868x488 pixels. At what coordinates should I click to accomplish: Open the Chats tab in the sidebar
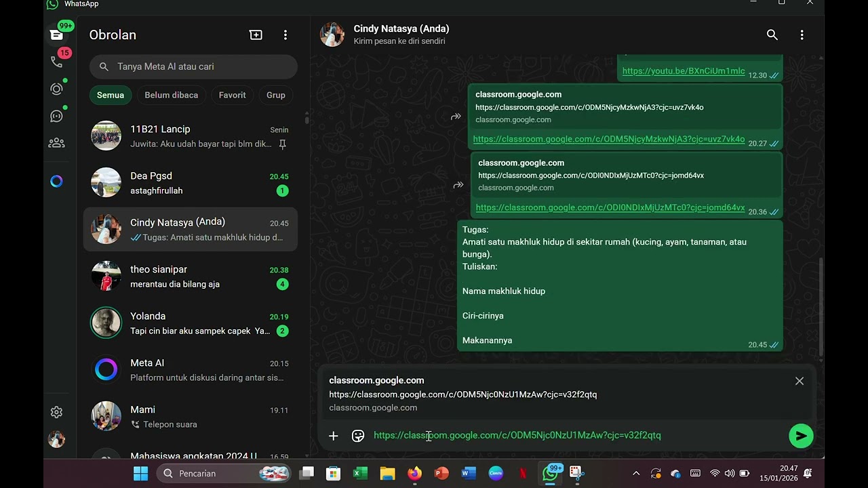tap(57, 35)
